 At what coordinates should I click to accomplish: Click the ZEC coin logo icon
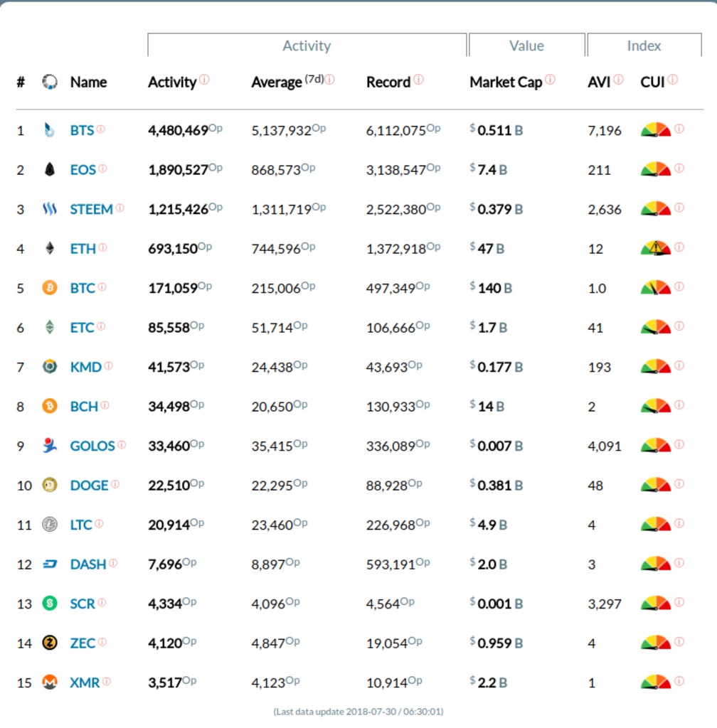coord(50,643)
